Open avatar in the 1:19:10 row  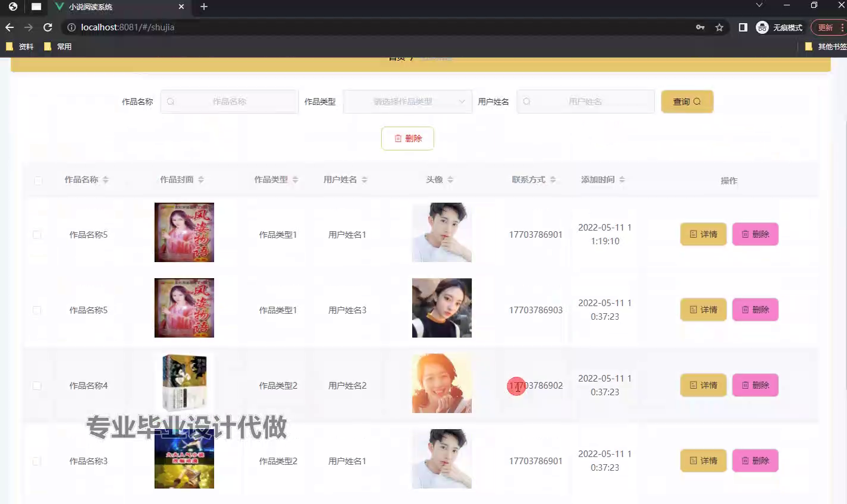coord(442,232)
